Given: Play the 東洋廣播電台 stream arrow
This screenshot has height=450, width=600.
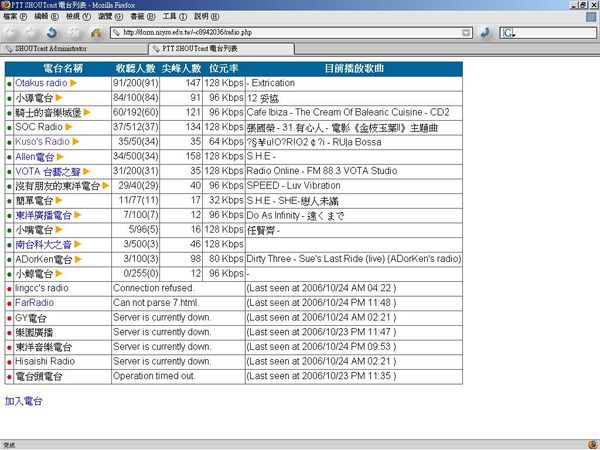Looking at the screenshot, I should tap(78, 215).
